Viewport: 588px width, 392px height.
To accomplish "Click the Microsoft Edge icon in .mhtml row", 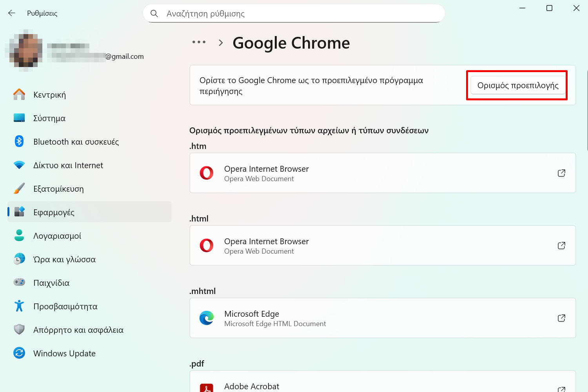I will pos(207,318).
